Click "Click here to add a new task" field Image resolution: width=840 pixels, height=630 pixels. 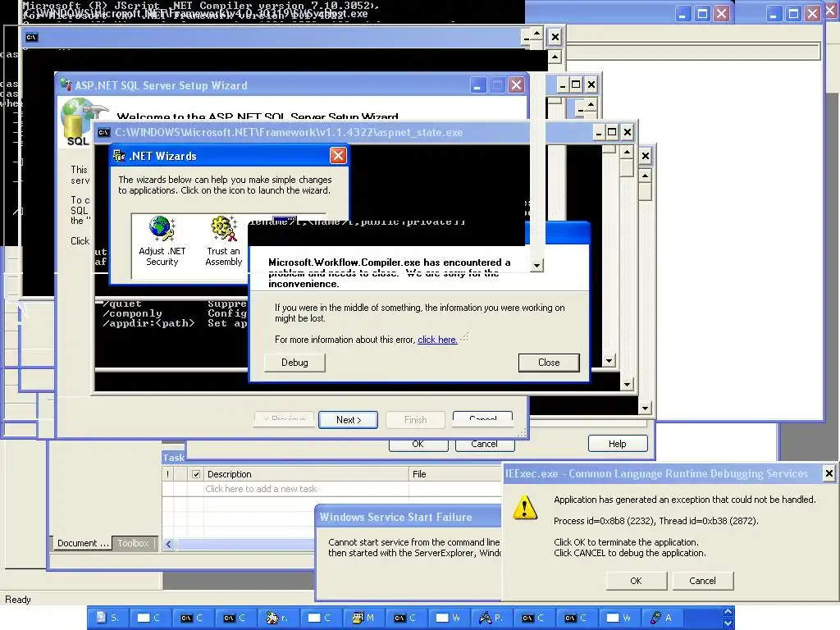(x=305, y=489)
